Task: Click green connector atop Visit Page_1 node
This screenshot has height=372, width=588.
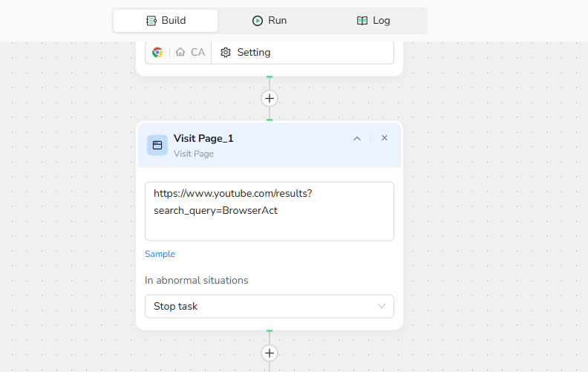Action: (269, 120)
